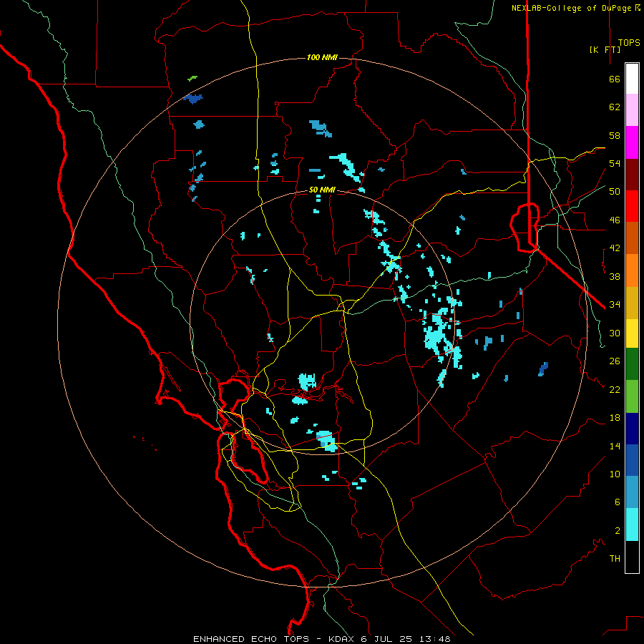Screen dimensions: 644x644
Task: Click the ENHANCED ECHO TOPS product title
Action: (251, 639)
